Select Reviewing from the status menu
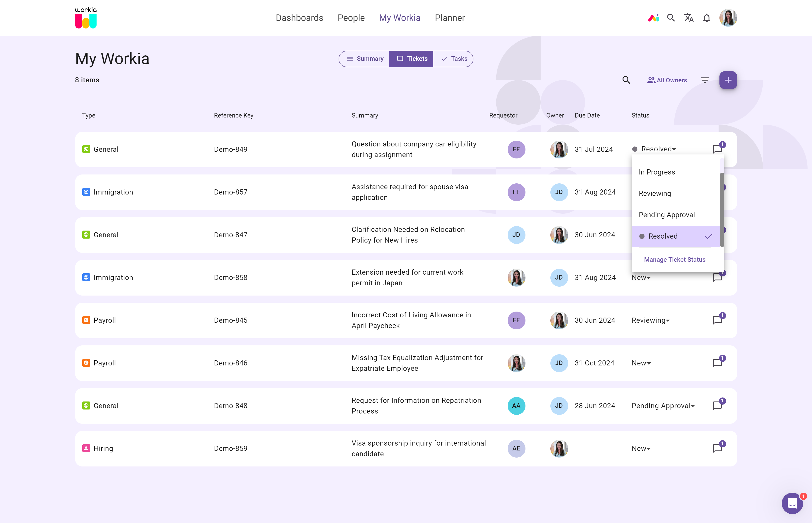 [655, 193]
